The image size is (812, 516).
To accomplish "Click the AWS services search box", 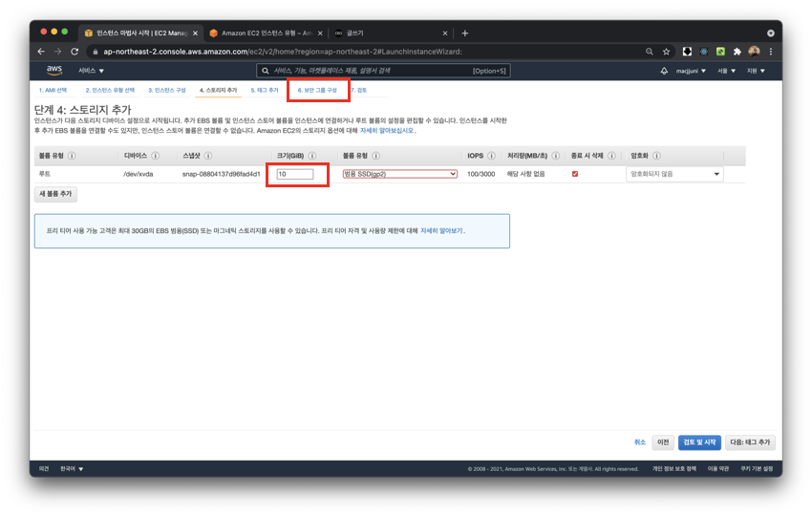I will [383, 71].
